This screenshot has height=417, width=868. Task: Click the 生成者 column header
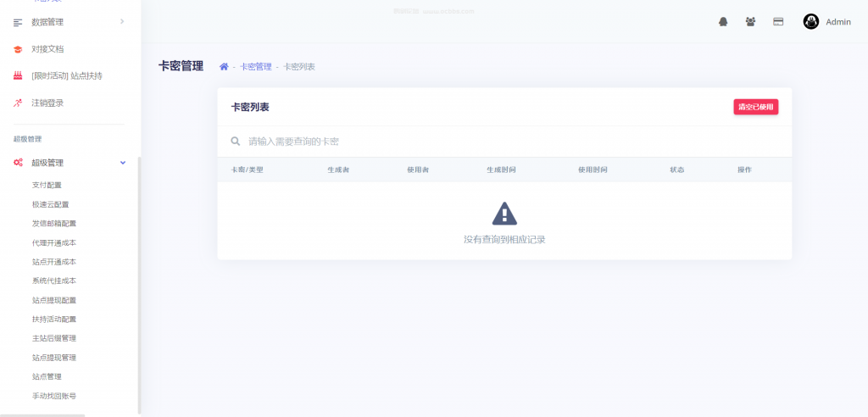pyautogui.click(x=338, y=170)
